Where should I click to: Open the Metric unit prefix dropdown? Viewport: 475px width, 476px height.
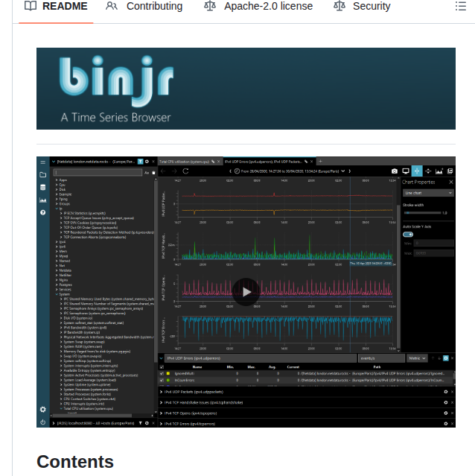417,358
